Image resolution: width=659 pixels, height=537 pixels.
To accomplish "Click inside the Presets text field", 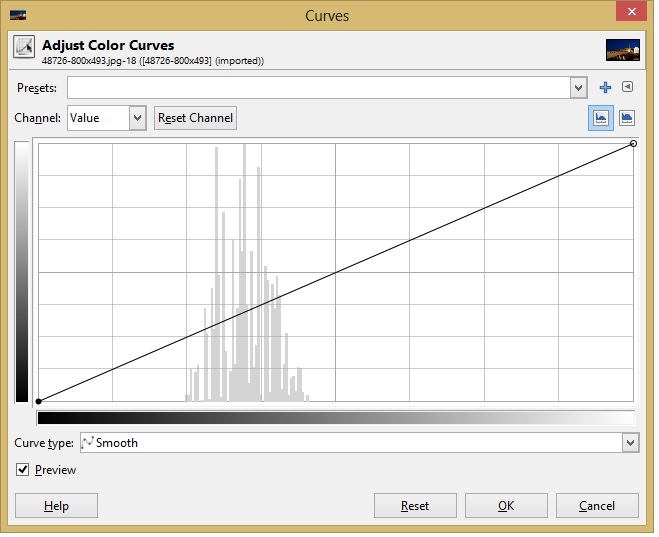I will tap(318, 88).
